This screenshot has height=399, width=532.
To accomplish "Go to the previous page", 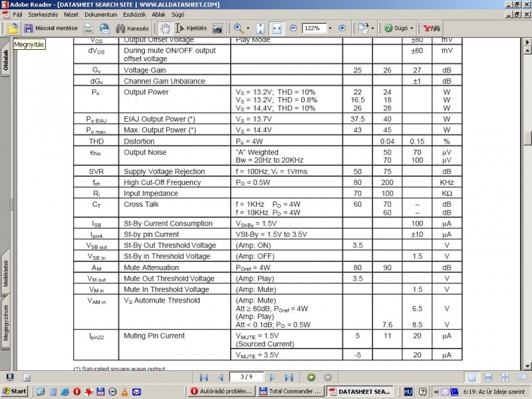I will pos(221,377).
